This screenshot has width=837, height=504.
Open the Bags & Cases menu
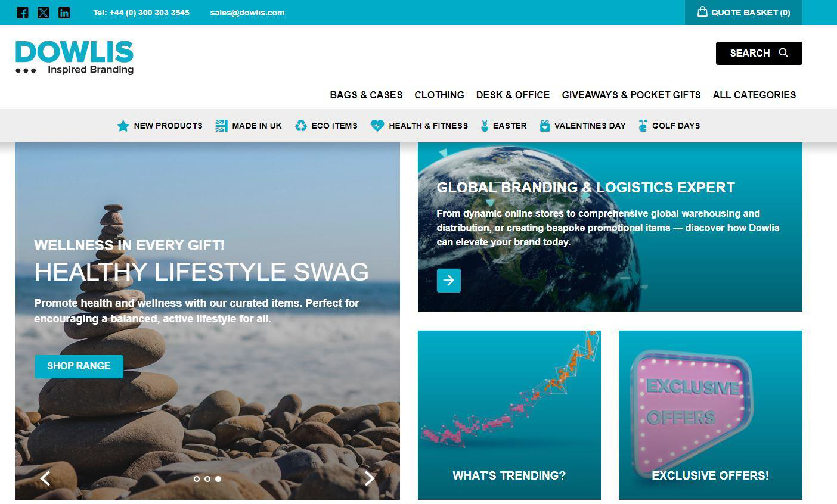point(366,95)
